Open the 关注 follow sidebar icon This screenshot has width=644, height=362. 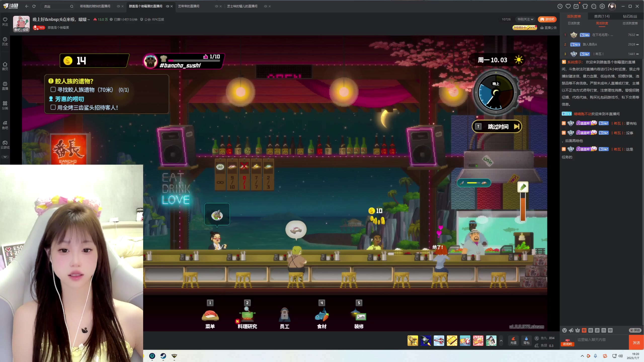(5, 21)
